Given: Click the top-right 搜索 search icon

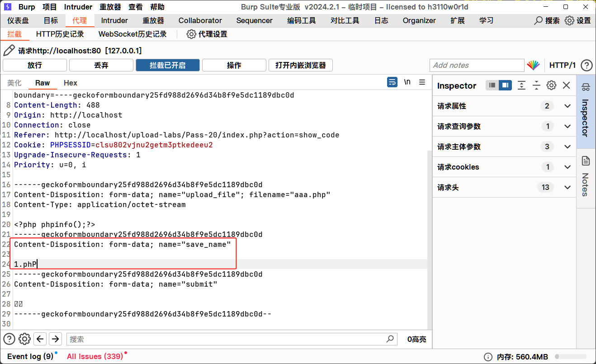Looking at the screenshot, I should [x=539, y=21].
